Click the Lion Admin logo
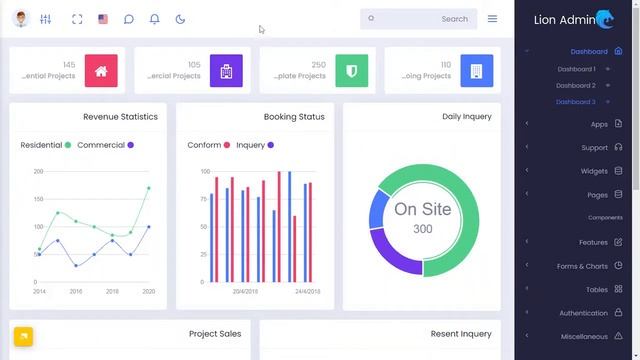 coord(573,19)
